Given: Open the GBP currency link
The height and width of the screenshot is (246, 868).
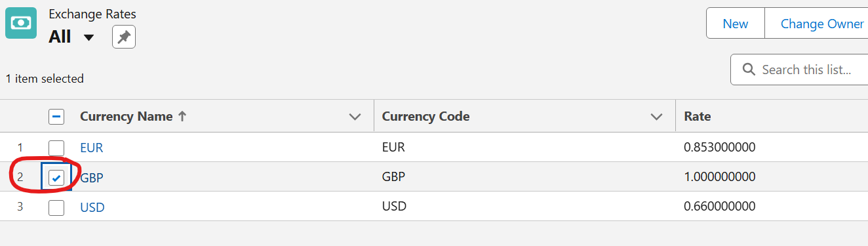Looking at the screenshot, I should tap(92, 177).
